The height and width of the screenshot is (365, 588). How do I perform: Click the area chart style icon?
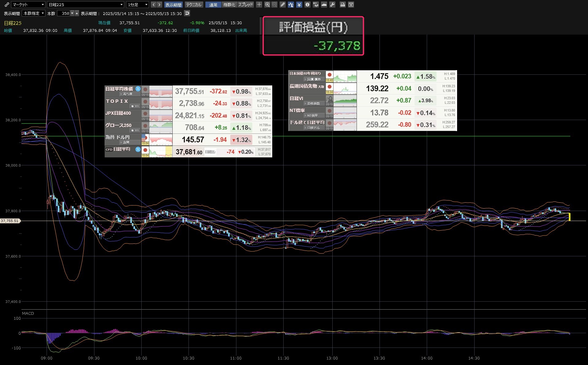point(324,5)
